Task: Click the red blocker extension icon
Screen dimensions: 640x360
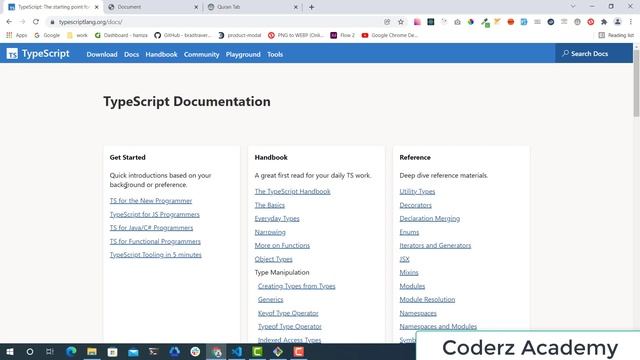Action: 591,22
